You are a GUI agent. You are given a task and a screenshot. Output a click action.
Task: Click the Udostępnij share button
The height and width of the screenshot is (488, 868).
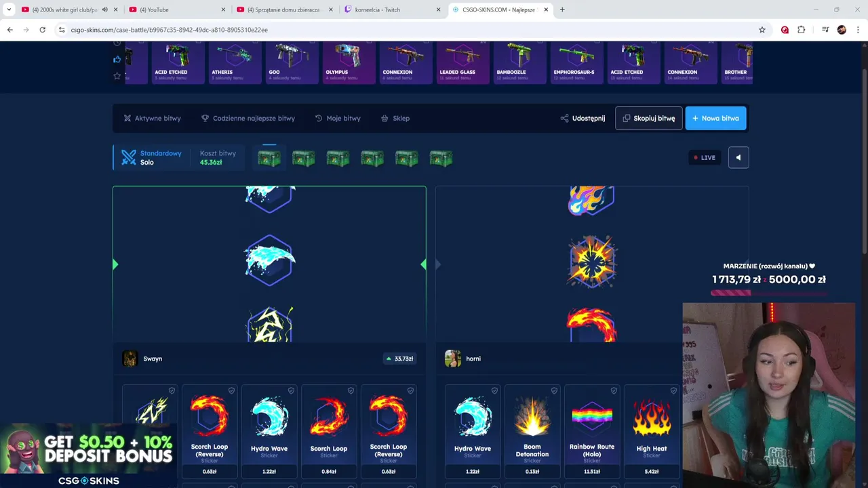[583, 118]
